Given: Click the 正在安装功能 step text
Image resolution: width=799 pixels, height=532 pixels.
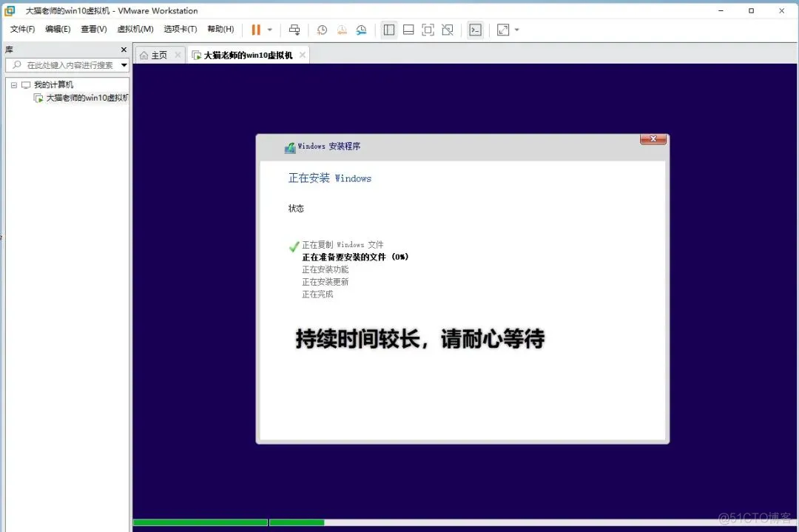Looking at the screenshot, I should click(325, 269).
